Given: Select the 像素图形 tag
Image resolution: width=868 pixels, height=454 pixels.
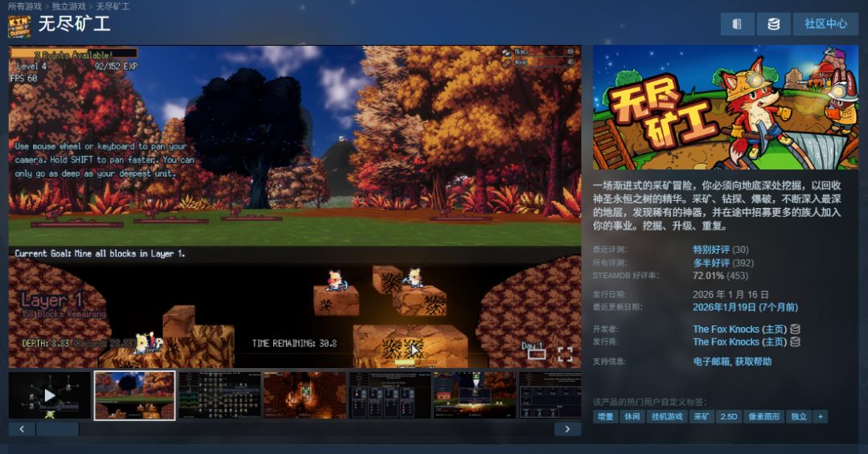Looking at the screenshot, I should coord(764,416).
